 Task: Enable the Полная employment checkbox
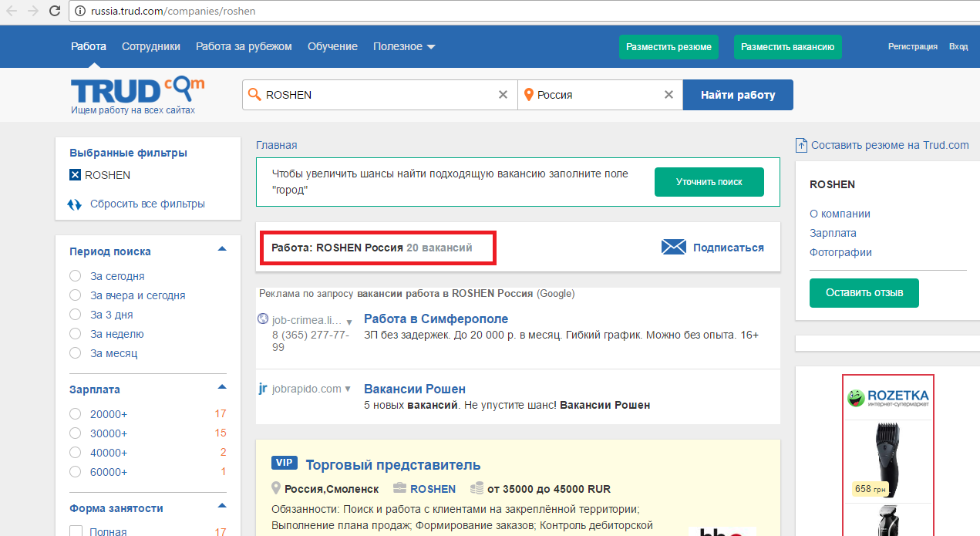click(75, 531)
